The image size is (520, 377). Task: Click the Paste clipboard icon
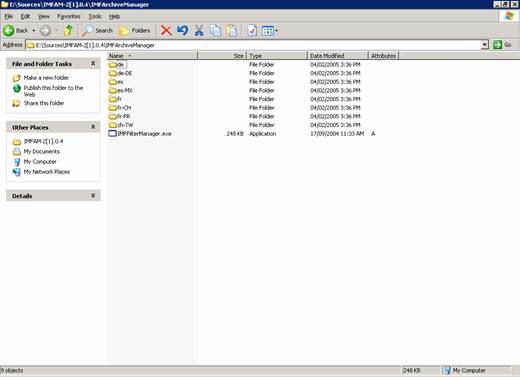tap(232, 31)
